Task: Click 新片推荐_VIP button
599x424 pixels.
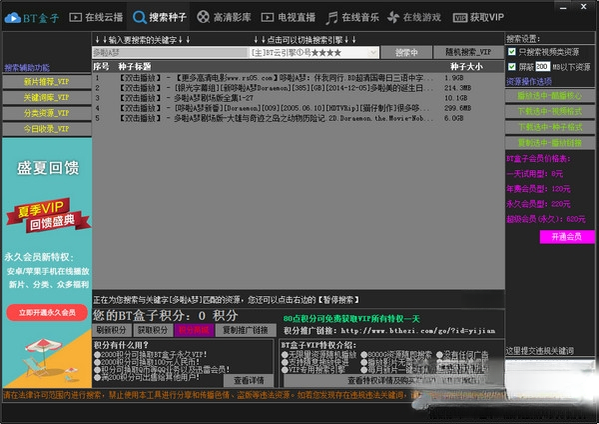Action: (47, 82)
